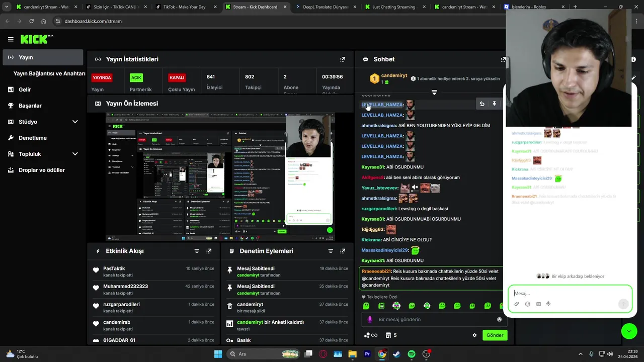Open Akifgenc8 username in chat
Image resolution: width=644 pixels, height=362 pixels.
(373, 177)
